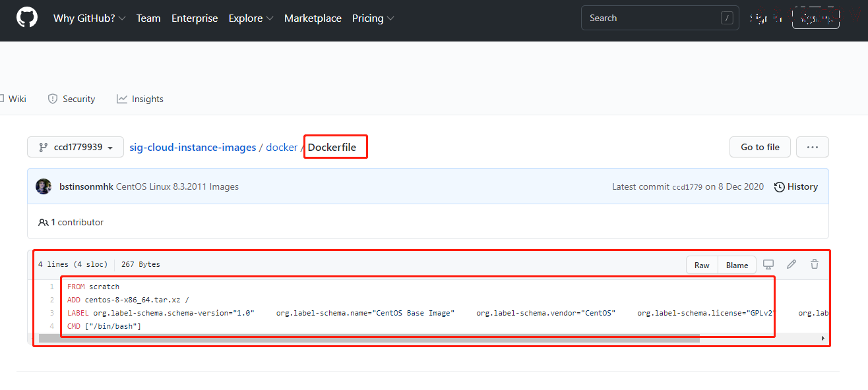This screenshot has width=868, height=390.
Task: Select line number 1
Action: pos(51,287)
